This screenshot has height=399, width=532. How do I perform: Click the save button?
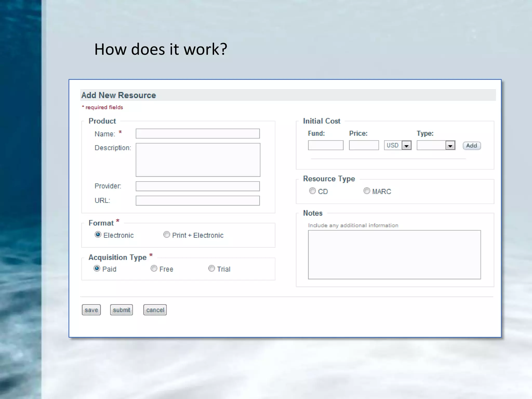point(91,310)
